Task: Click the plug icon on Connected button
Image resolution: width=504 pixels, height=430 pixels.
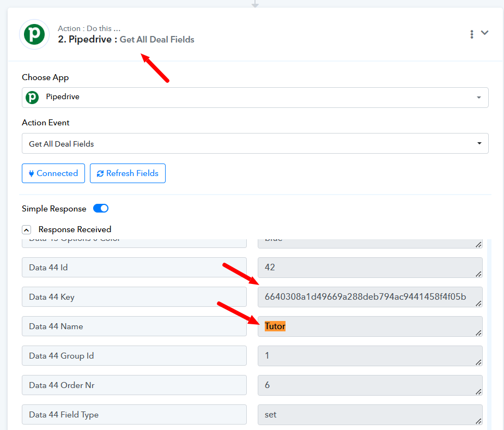Action: click(31, 174)
